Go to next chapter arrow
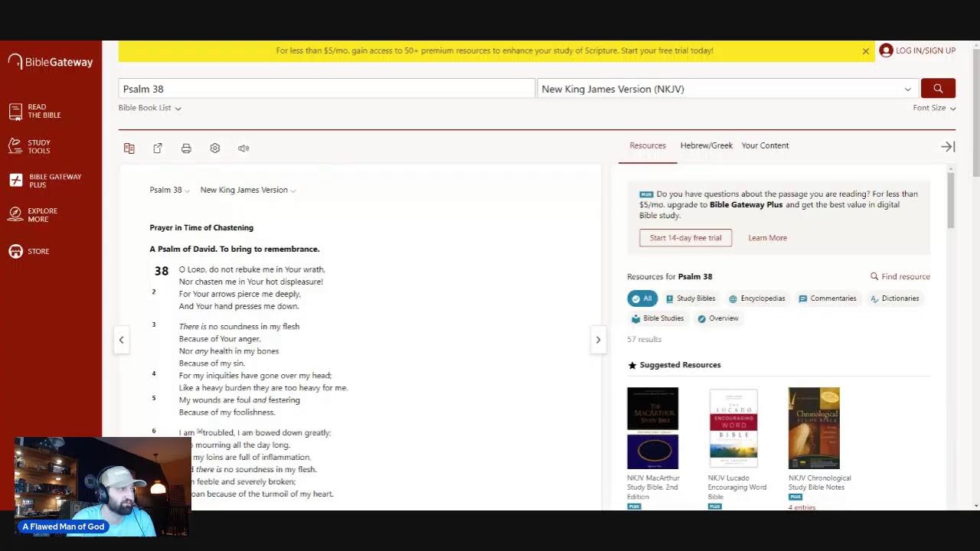Screen dimensions: 980x551 [598, 340]
